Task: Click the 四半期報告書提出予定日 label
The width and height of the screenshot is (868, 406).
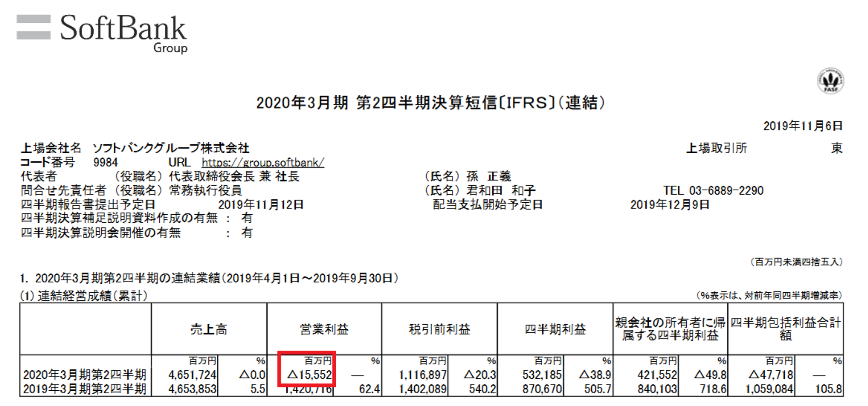Action: point(88,205)
